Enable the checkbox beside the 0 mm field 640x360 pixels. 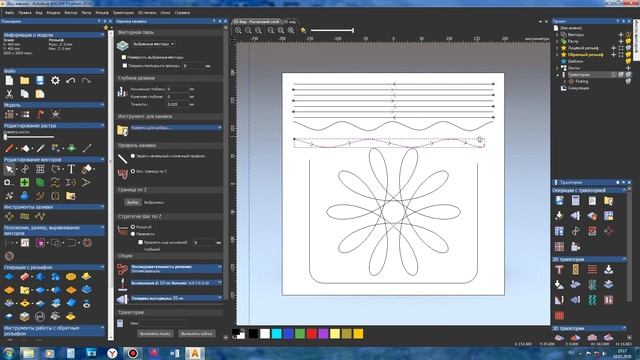(124, 65)
